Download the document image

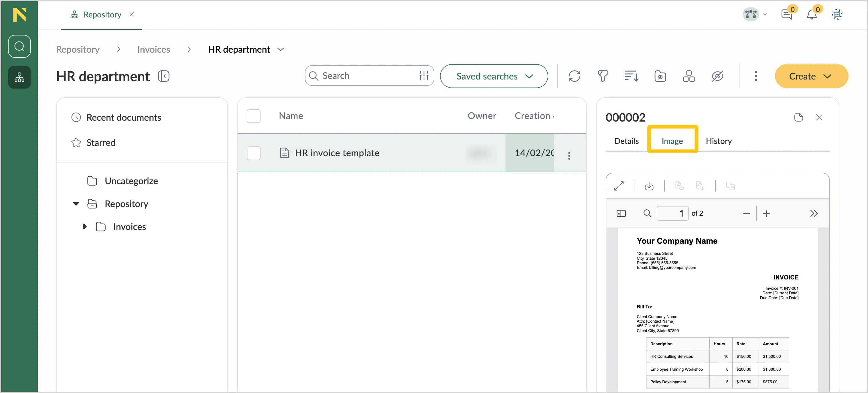[649, 186]
